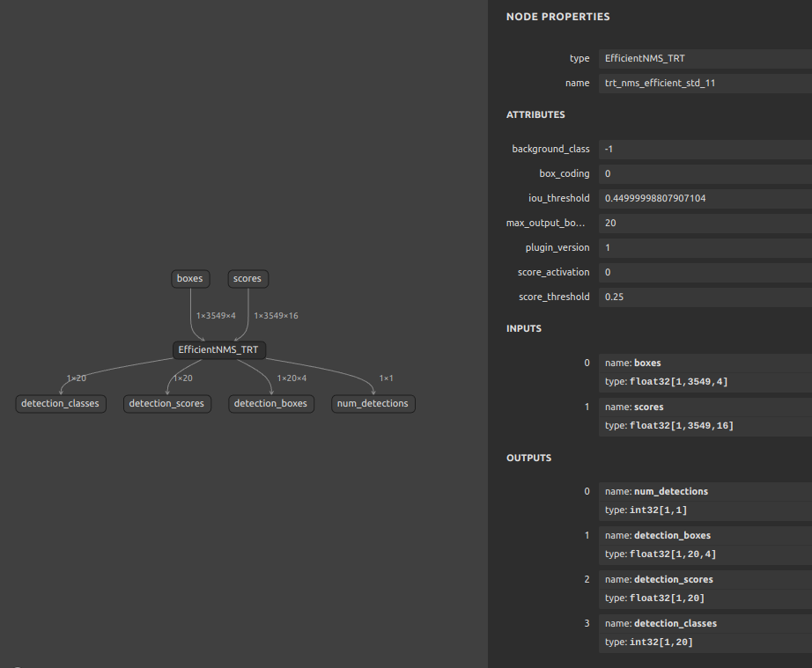Select the num_detections output node
Viewport: 812px width, 668px height.
pyautogui.click(x=373, y=404)
